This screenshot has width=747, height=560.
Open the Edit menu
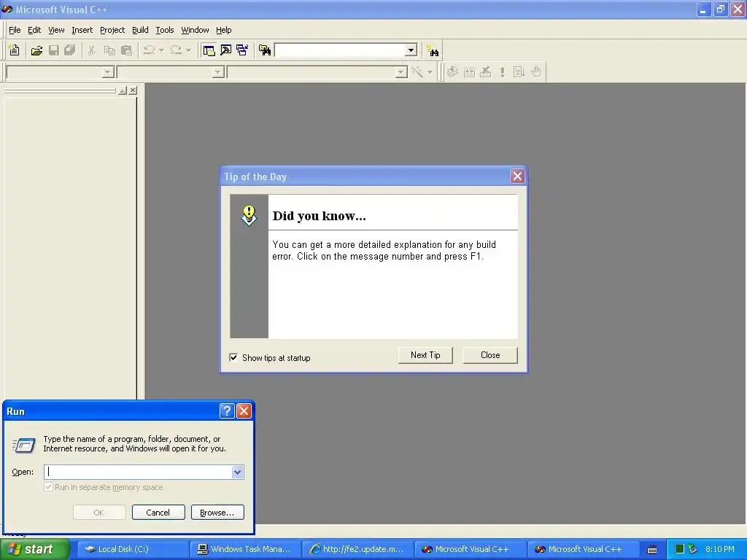coord(34,30)
